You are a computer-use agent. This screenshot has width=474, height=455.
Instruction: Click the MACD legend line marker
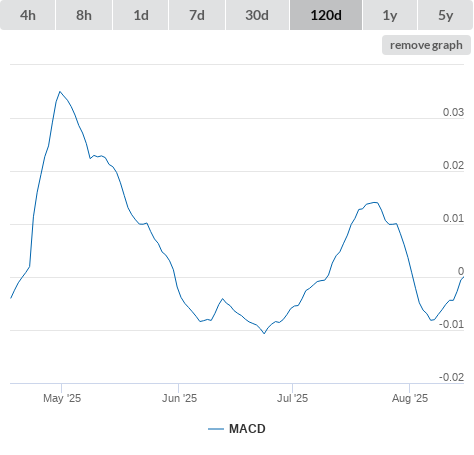(x=216, y=429)
